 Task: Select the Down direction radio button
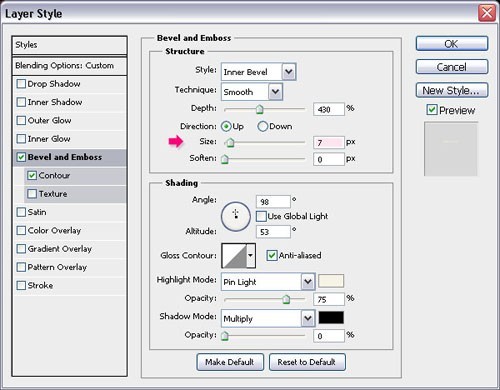[x=262, y=126]
